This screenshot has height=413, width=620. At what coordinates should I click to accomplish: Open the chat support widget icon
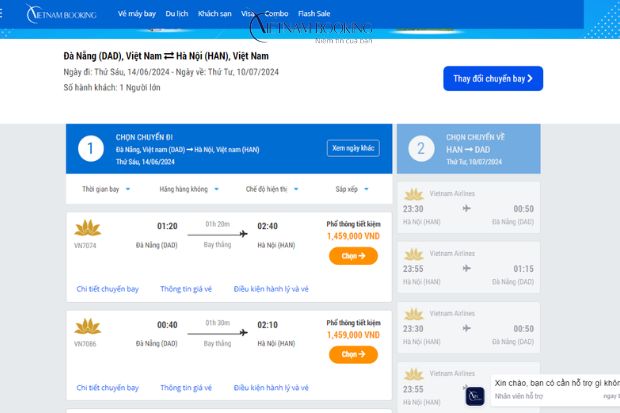pyautogui.click(x=475, y=396)
